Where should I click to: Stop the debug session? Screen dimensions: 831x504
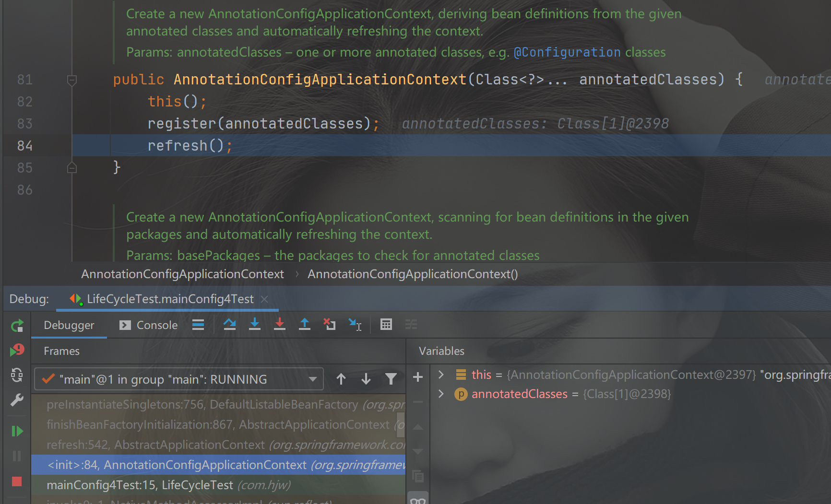[17, 481]
